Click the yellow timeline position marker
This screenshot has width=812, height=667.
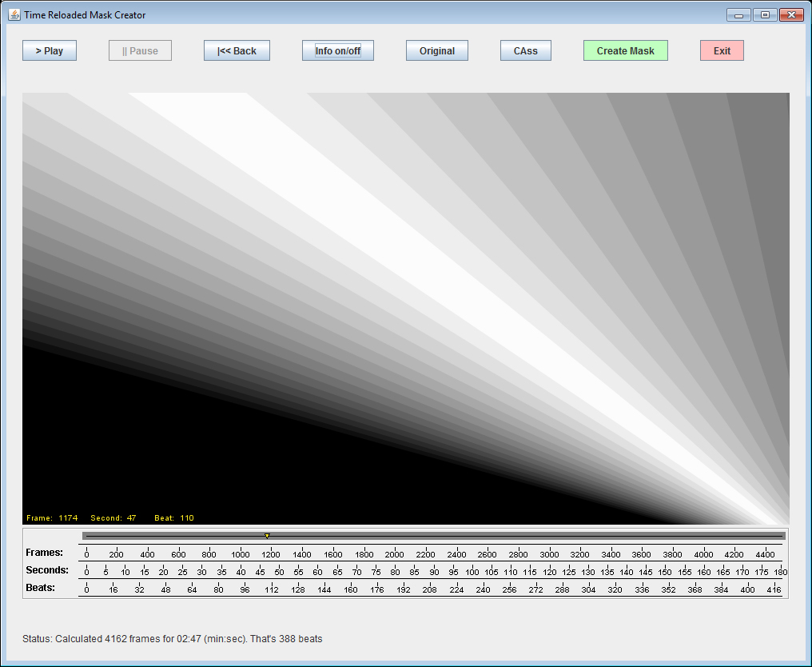point(267,536)
